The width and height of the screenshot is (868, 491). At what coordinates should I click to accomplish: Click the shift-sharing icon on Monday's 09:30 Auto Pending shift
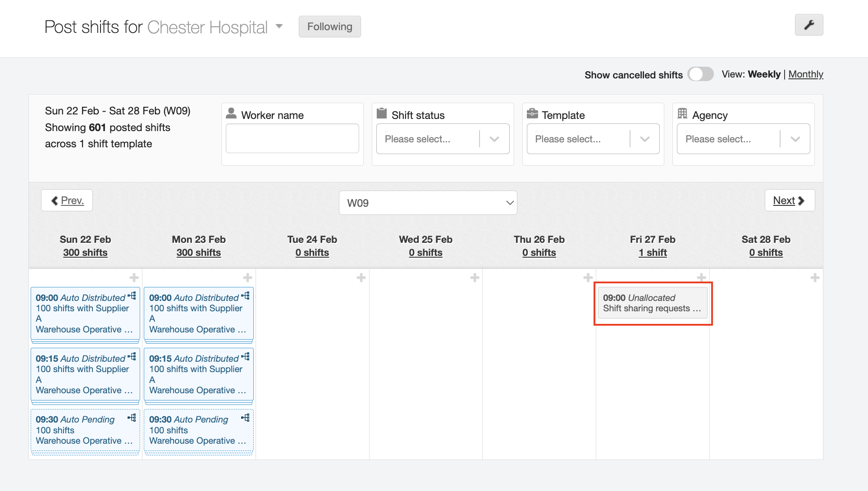coord(246,417)
